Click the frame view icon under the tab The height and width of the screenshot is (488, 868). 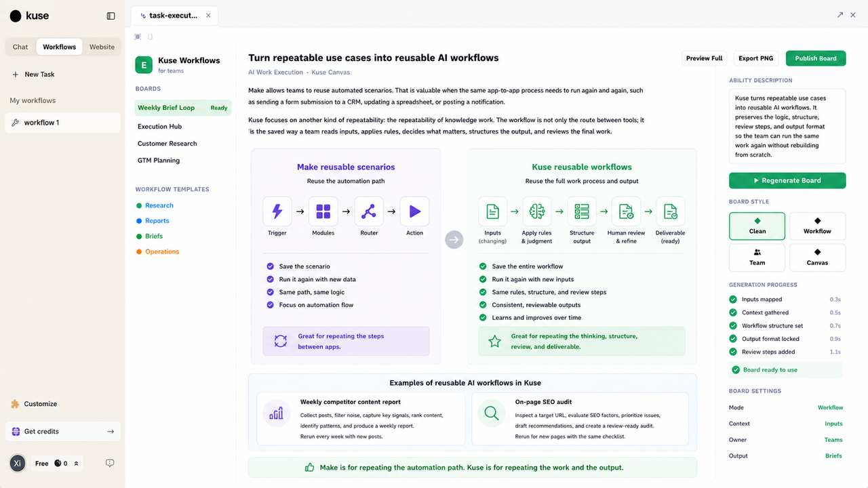click(138, 37)
